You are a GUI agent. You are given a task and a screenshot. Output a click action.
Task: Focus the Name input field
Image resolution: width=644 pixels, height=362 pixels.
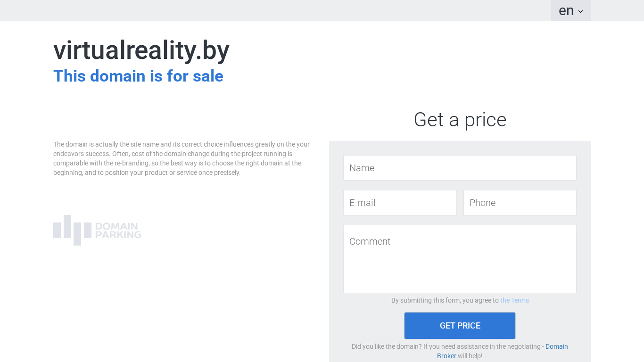pos(460,168)
